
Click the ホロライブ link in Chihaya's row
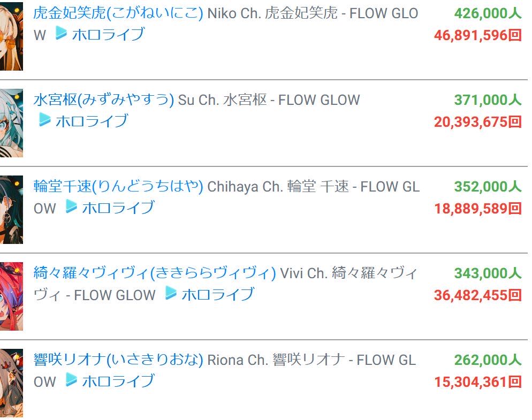pos(118,208)
